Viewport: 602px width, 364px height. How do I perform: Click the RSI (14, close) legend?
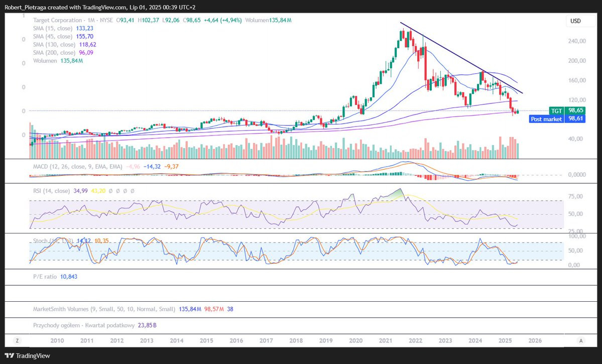tap(51, 191)
